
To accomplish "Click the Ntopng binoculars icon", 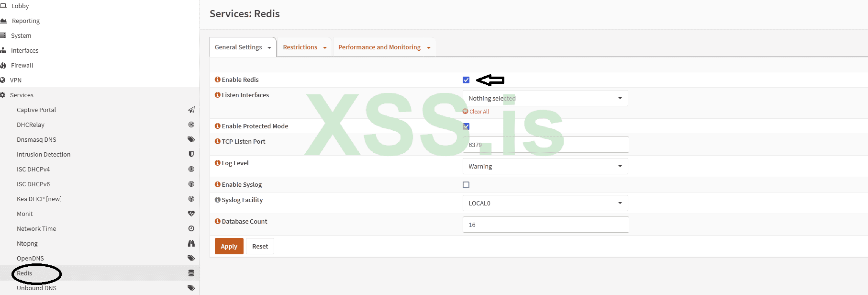I will pos(191,243).
